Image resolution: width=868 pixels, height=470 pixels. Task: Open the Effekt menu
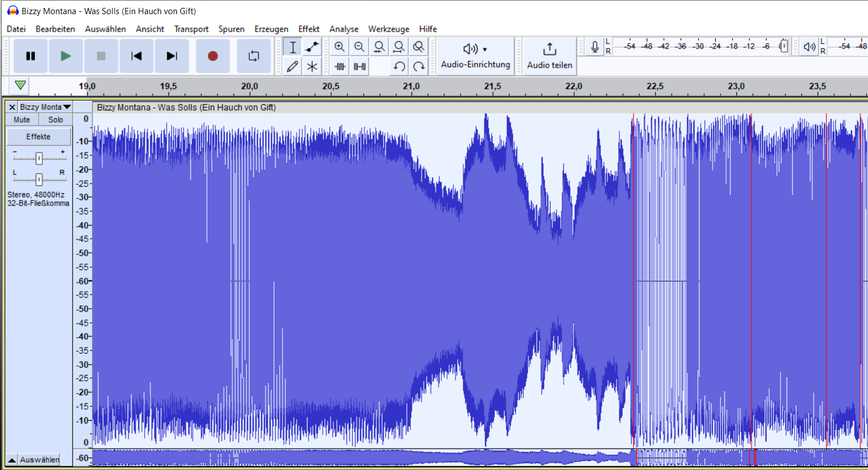[309, 29]
